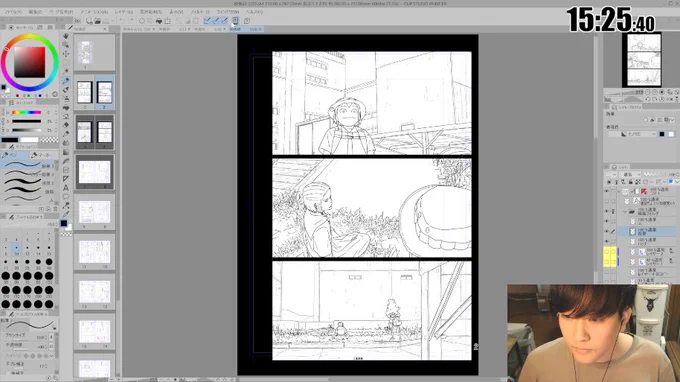Screen dimensions: 680x382
Task: Open File menu in menu bar
Action: tap(13, 12)
